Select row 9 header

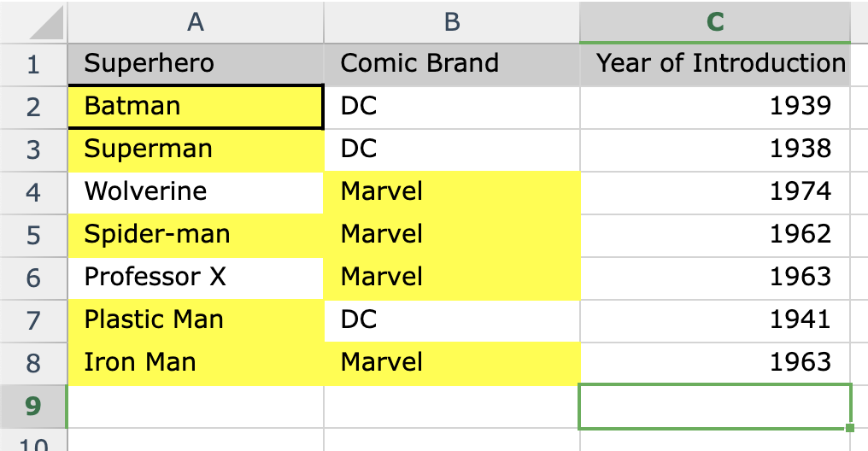(x=33, y=406)
